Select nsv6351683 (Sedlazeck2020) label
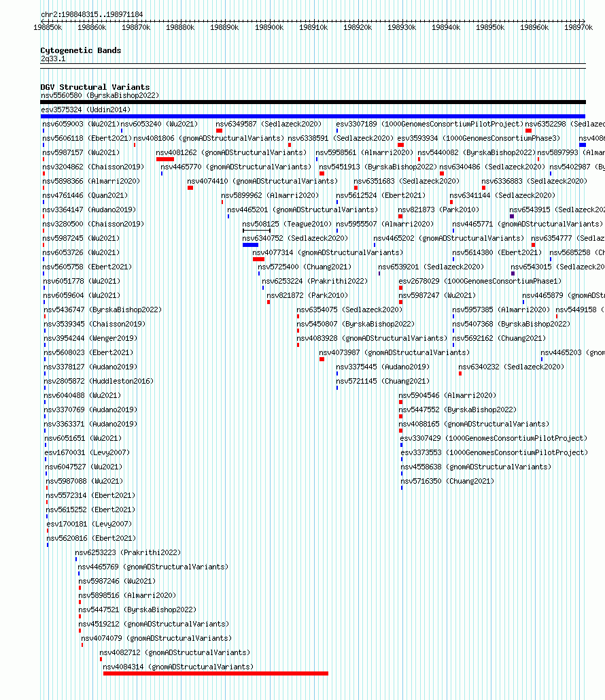The width and height of the screenshot is (605, 700). (x=407, y=181)
